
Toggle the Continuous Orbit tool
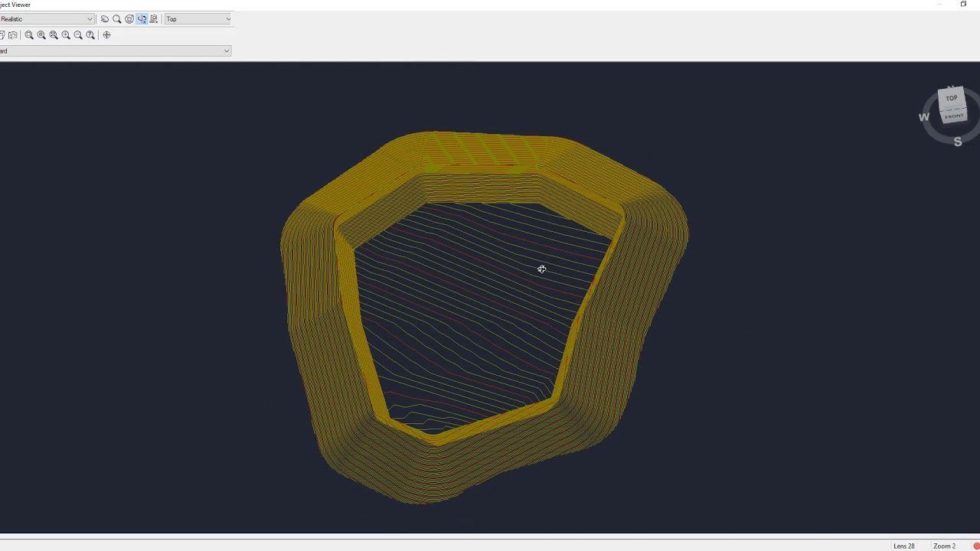[142, 19]
